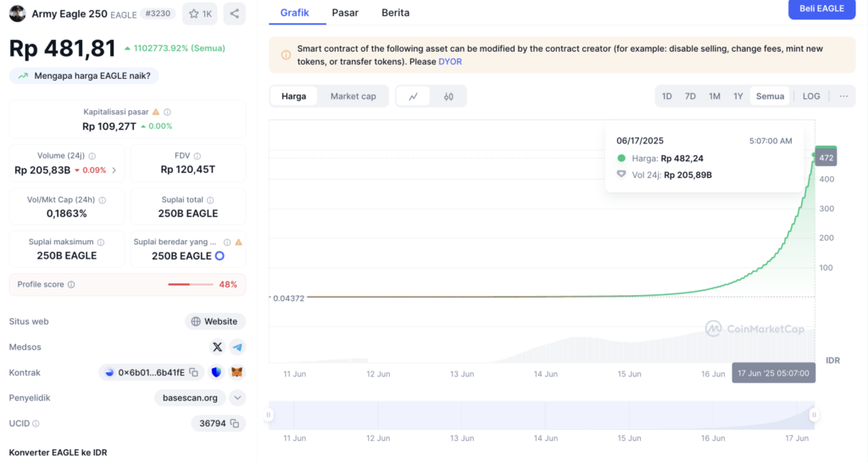Add Army Eagle 250 to watchlist star
The width and height of the screenshot is (868, 463).
[200, 14]
